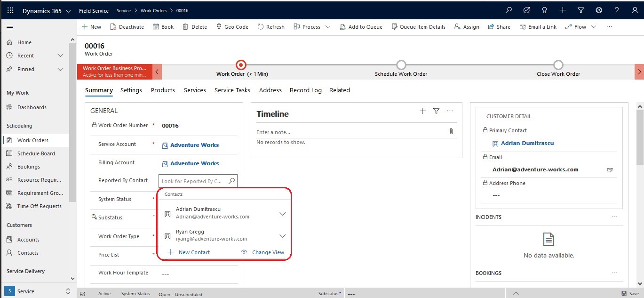Image resolution: width=644 pixels, height=298 pixels.
Task: Open the Service area switcher at bottom
Action: click(39, 291)
